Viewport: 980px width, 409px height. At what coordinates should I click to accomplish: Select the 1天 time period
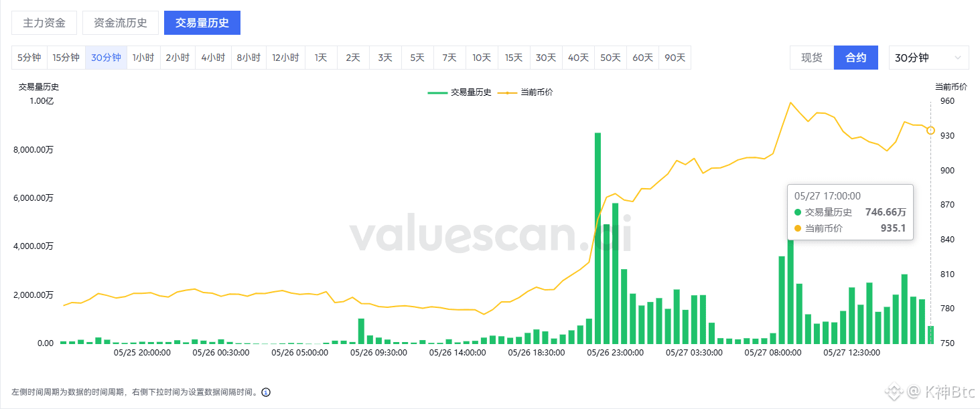pos(321,58)
